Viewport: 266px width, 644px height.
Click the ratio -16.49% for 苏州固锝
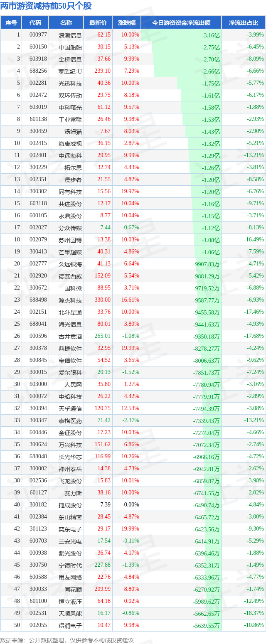pos(254,240)
